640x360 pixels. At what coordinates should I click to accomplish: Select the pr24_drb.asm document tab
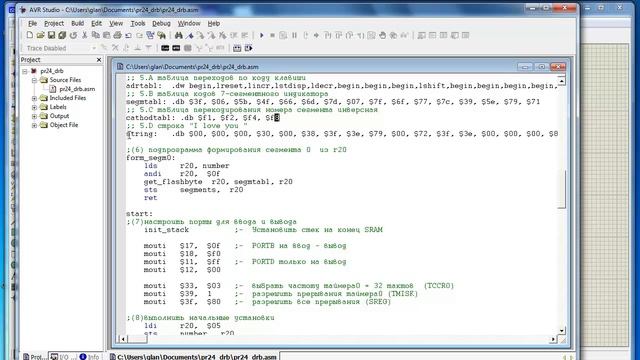tap(193, 356)
